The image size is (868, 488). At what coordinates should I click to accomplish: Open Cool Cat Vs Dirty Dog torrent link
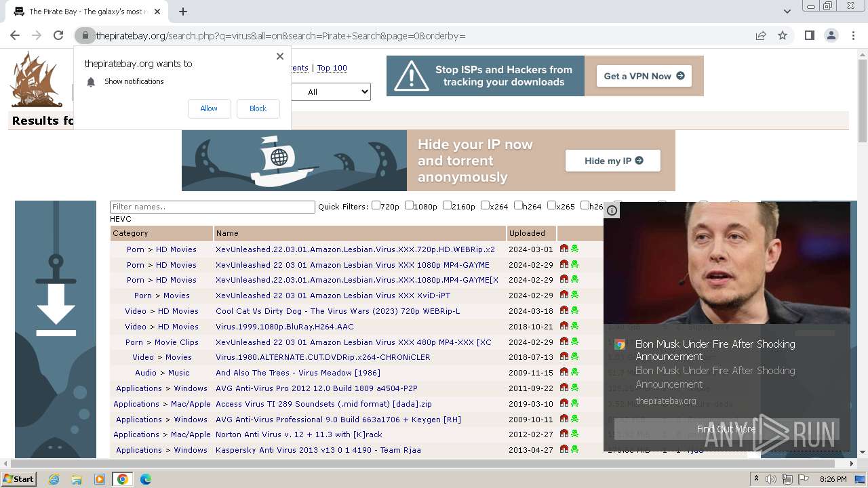click(338, 311)
